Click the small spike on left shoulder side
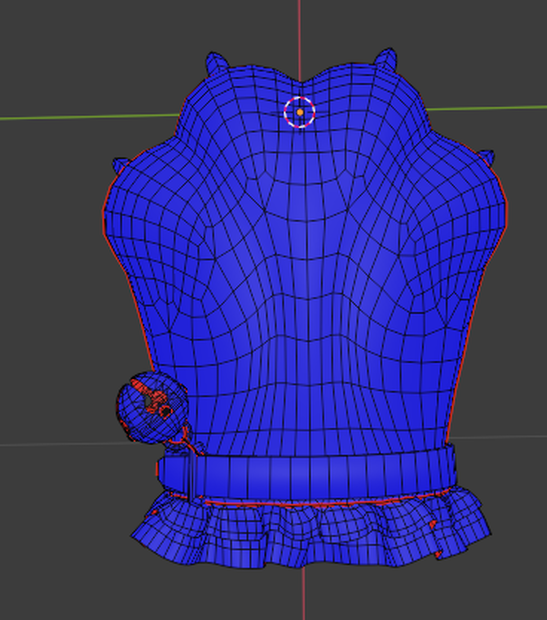 (119, 165)
